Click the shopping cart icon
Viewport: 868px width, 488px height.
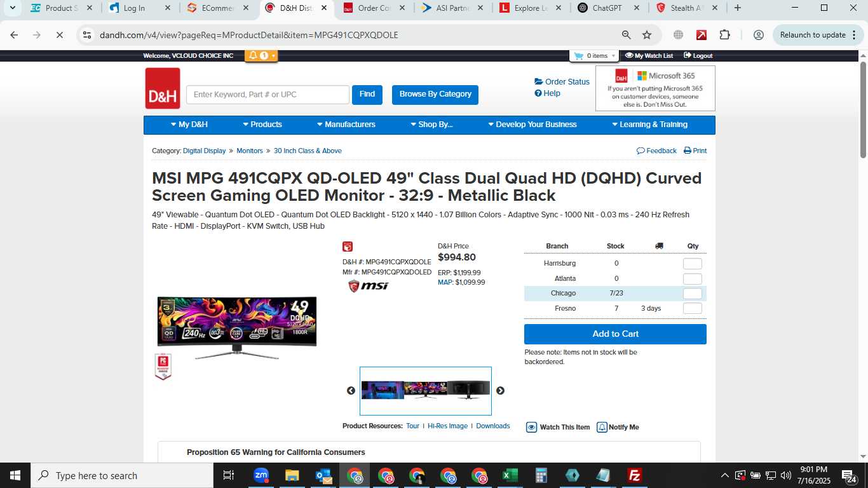[x=578, y=56]
